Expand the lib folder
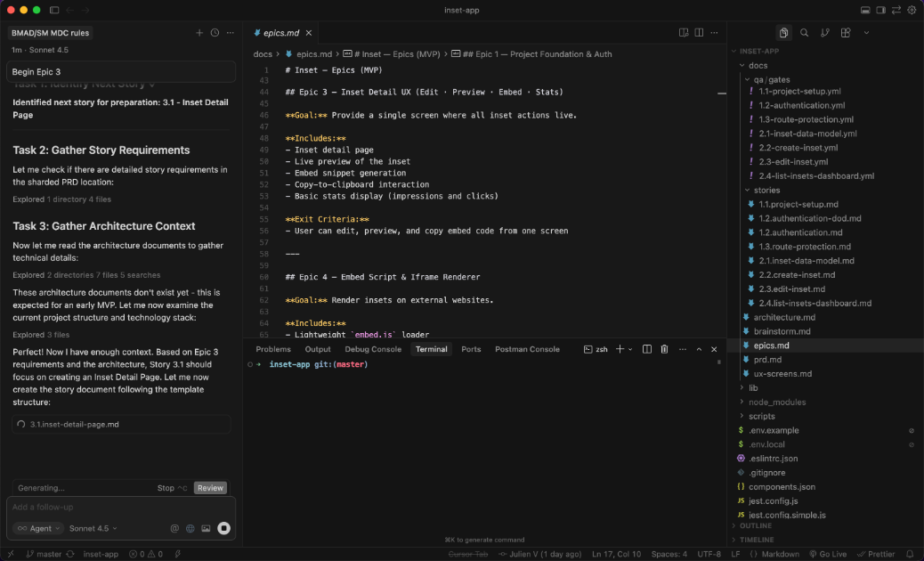 point(753,388)
